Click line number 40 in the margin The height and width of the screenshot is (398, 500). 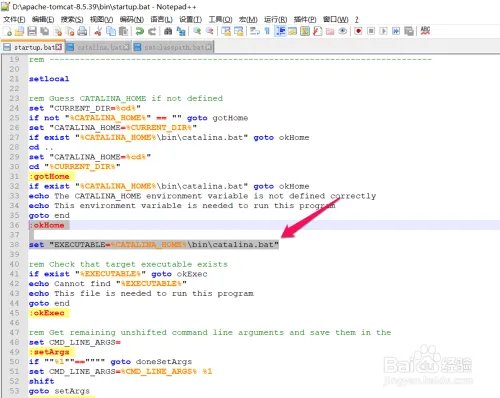[x=14, y=264]
